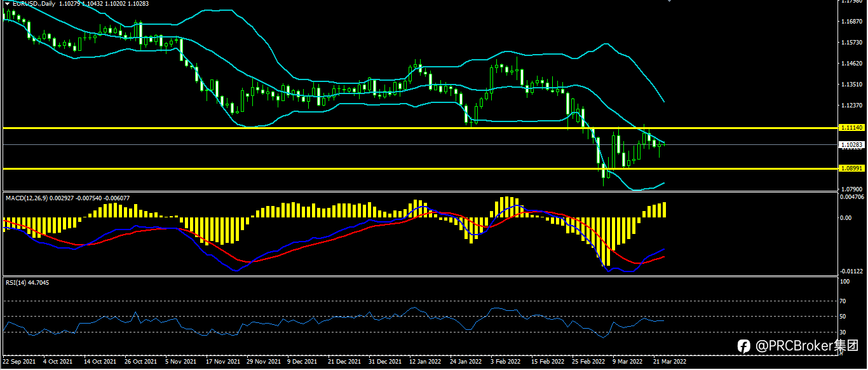Click the 12 Jan 2022 date label

[426, 362]
